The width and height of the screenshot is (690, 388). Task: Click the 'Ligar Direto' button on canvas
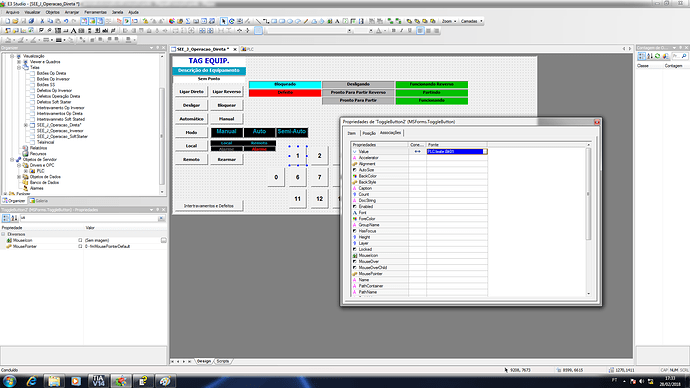[x=191, y=92]
